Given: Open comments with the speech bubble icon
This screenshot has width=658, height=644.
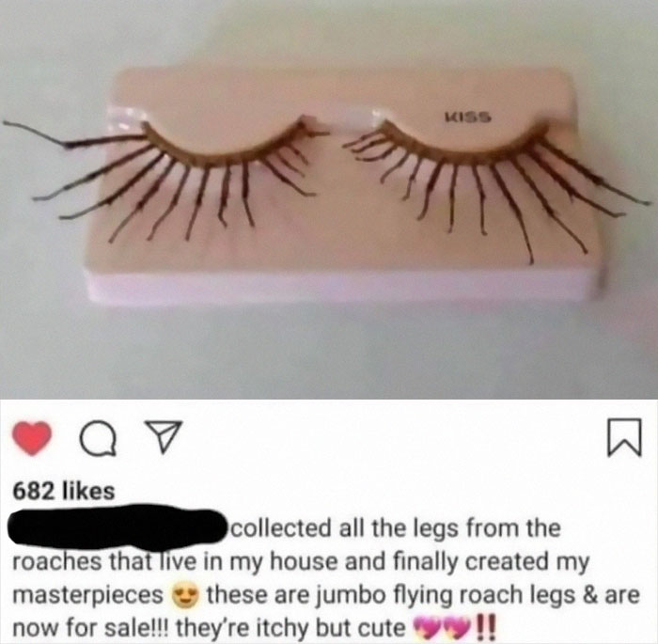Looking at the screenshot, I should click(x=98, y=439).
